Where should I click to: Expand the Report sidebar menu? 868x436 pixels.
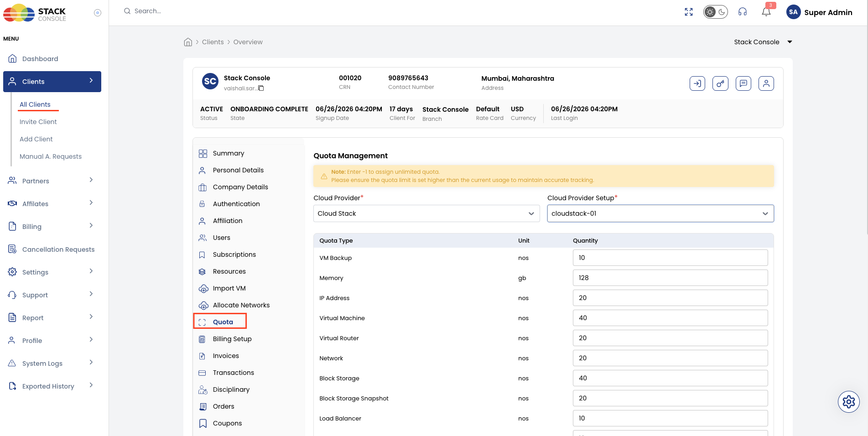coord(52,318)
